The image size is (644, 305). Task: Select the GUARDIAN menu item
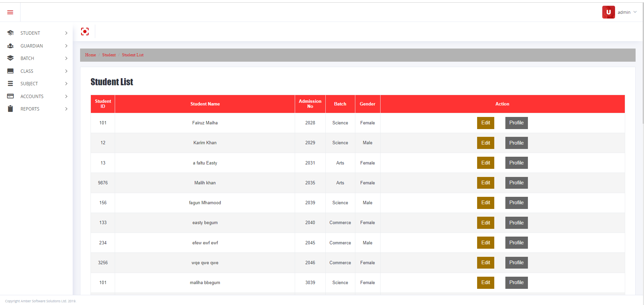[32, 45]
